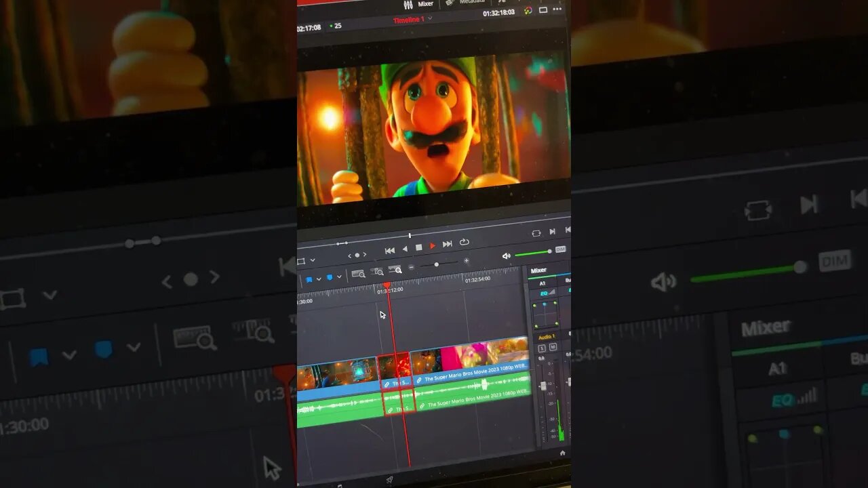The height and width of the screenshot is (488, 868).
Task: Click the Match Frame icon below viewer
Action: point(536,233)
